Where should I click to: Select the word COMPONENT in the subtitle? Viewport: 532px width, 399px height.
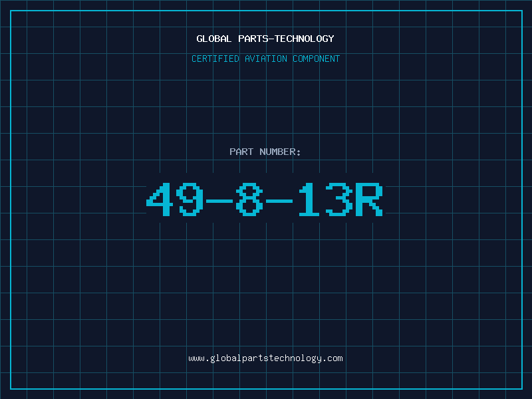317,59
